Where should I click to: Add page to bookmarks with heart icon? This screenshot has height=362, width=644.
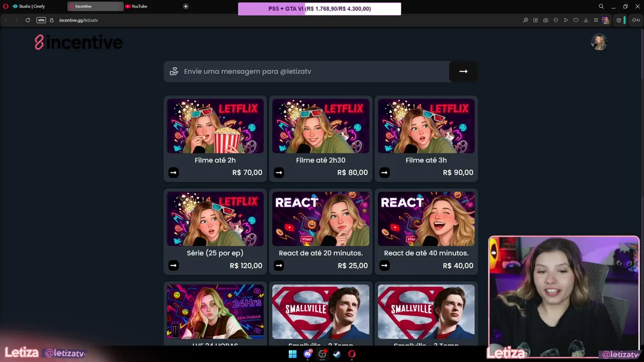576,20
